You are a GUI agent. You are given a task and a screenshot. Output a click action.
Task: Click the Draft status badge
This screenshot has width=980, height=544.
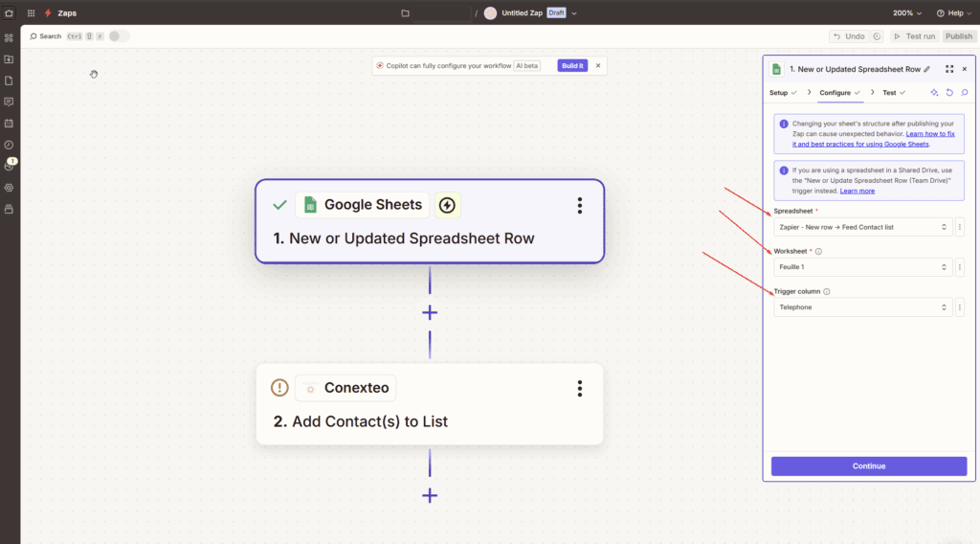tap(556, 13)
